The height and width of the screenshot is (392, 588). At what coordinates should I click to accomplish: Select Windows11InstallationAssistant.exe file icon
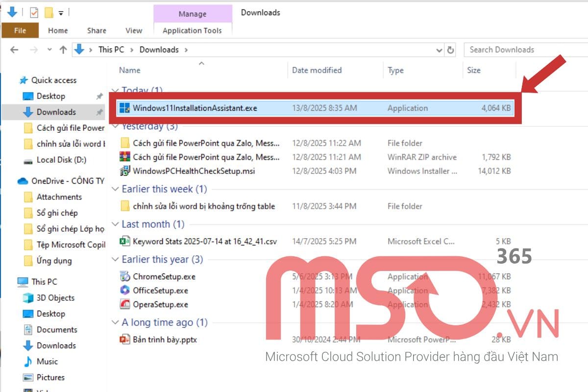click(124, 108)
